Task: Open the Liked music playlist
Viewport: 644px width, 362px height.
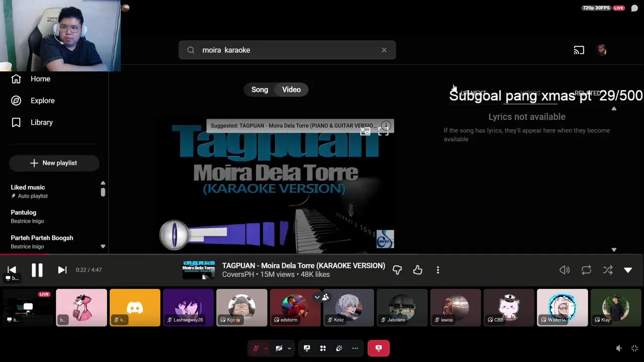Action: (x=29, y=191)
